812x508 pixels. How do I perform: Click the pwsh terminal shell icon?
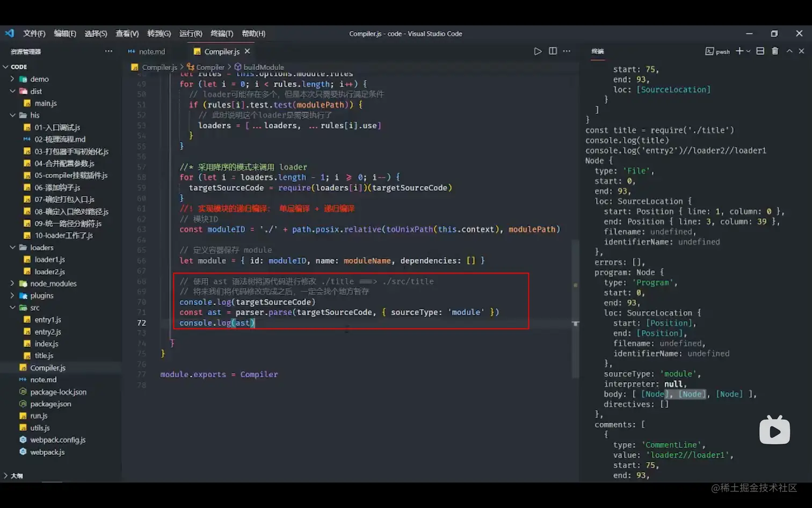click(x=709, y=51)
